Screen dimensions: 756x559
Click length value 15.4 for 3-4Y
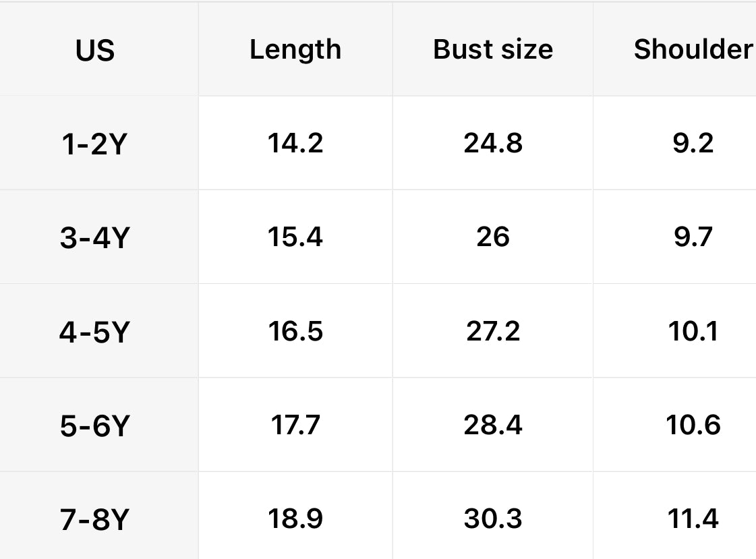pos(295,237)
